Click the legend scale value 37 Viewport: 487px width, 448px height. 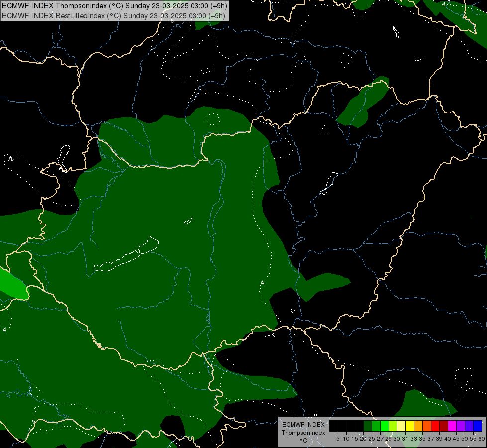(431, 439)
